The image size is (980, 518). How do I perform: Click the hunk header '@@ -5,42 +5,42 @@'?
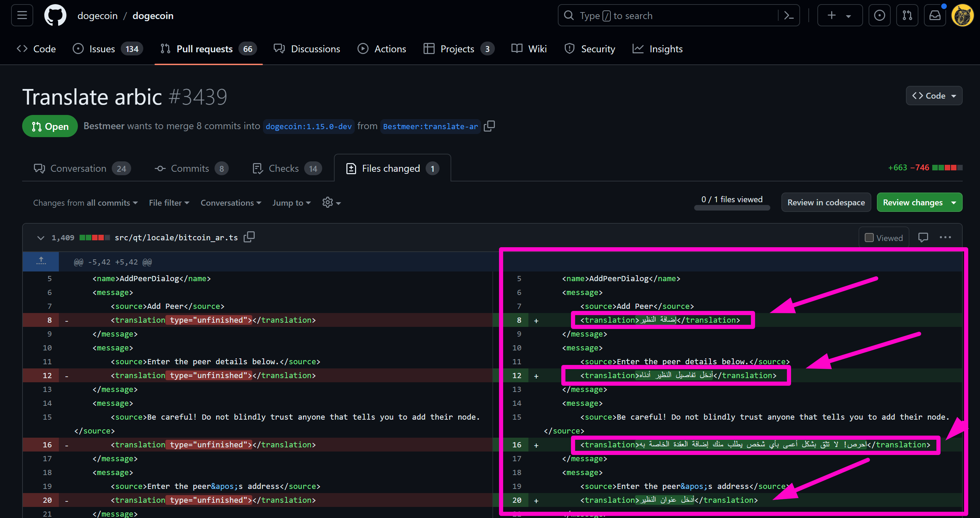click(x=112, y=262)
